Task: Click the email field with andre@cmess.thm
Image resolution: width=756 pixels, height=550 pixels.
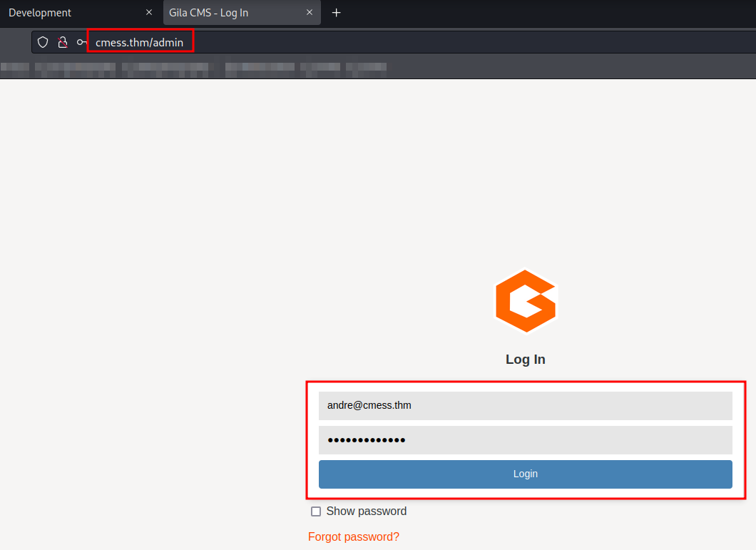Action: pyautogui.click(x=526, y=406)
